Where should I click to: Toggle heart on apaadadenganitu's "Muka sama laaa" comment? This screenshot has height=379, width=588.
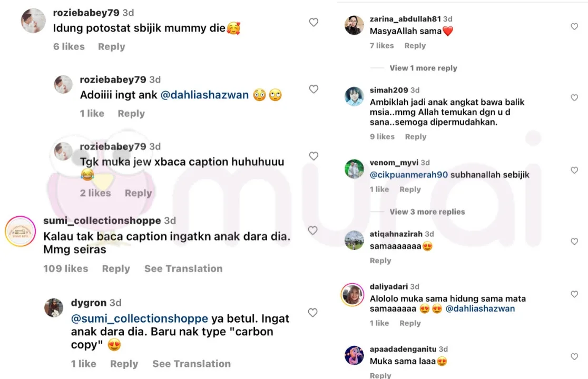(x=574, y=357)
